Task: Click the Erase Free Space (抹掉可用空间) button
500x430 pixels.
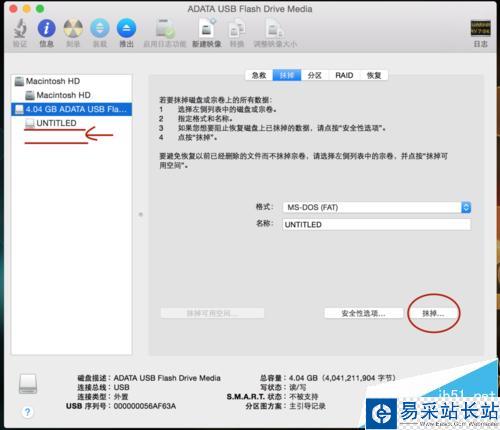Action: 212,313
